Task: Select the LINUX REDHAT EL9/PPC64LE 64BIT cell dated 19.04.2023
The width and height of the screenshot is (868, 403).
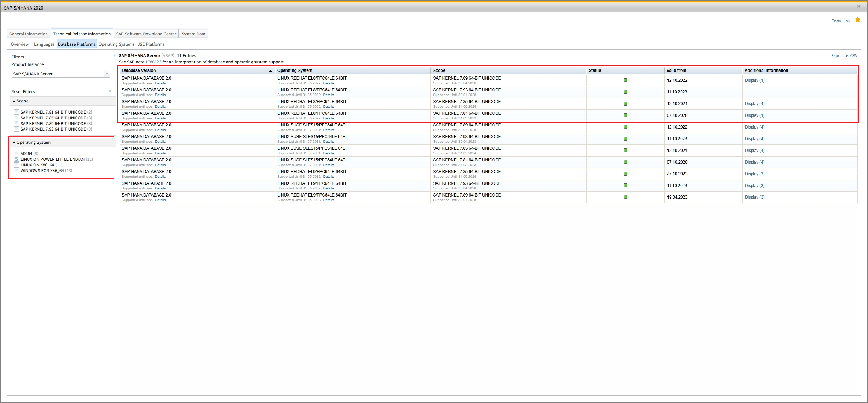Action: click(x=353, y=197)
